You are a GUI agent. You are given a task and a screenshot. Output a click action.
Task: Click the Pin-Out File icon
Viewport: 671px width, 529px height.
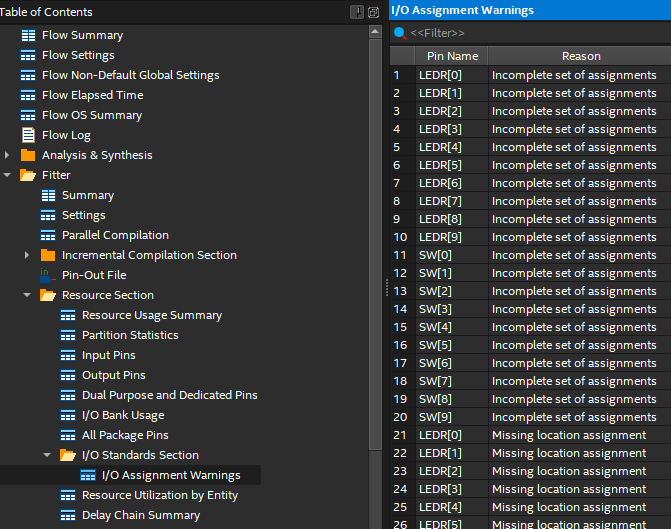point(48,275)
